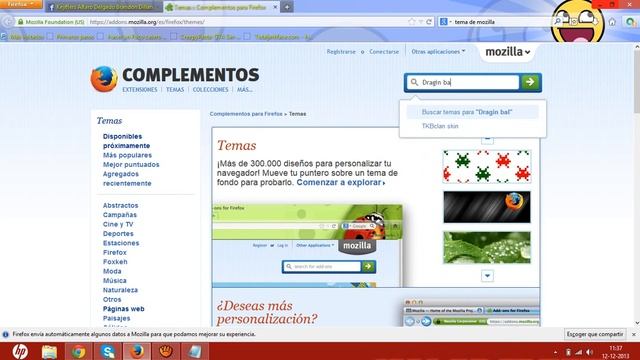
Task: Preview the dark Firefox logo theme thumbnail
Action: tap(487, 207)
